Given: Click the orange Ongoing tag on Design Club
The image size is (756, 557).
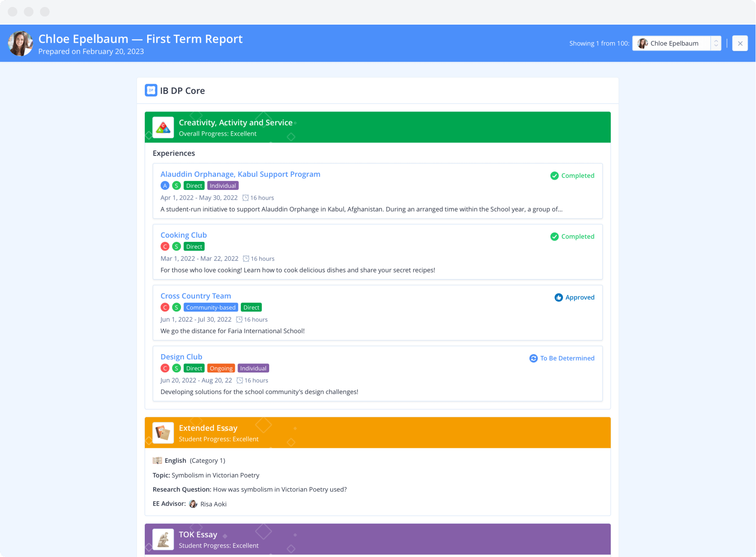Looking at the screenshot, I should coord(221,369).
